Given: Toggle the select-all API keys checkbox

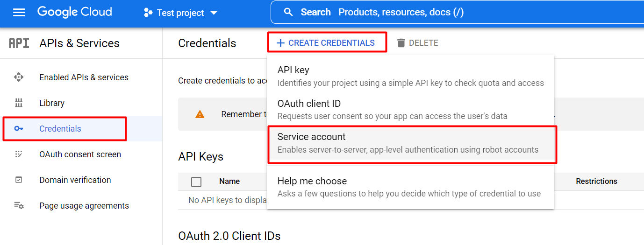Looking at the screenshot, I should pos(196,182).
